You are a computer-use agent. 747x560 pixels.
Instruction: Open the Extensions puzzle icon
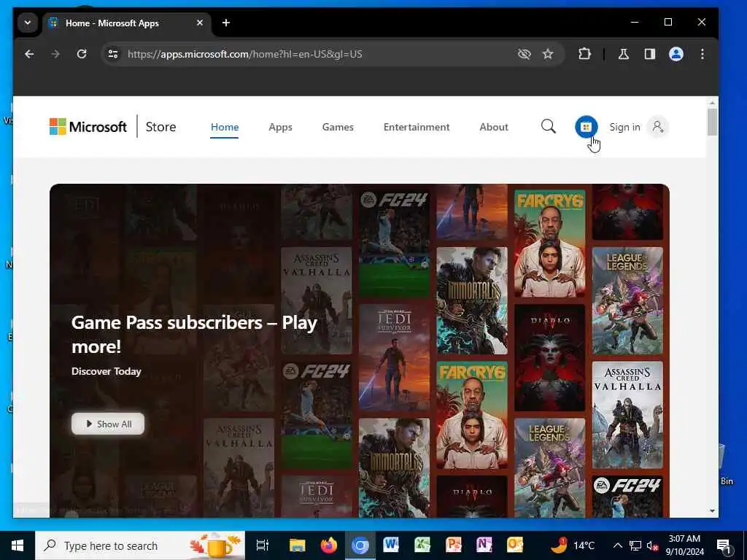point(584,54)
